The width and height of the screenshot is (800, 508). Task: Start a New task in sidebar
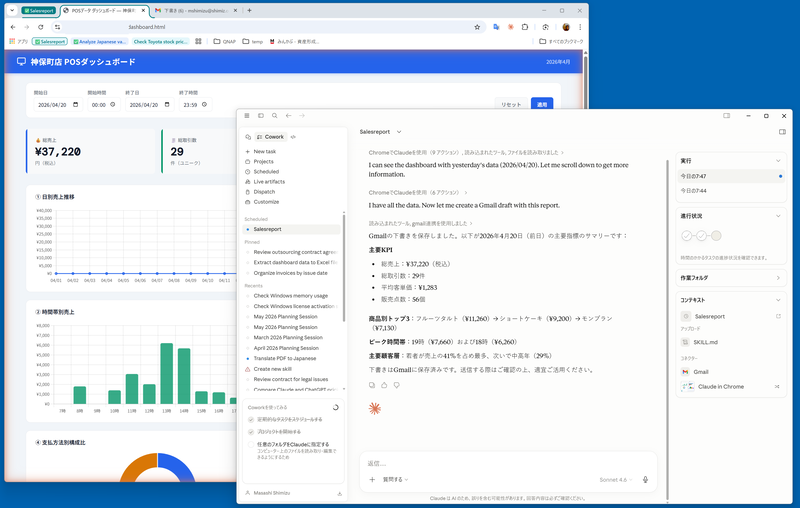coord(264,151)
